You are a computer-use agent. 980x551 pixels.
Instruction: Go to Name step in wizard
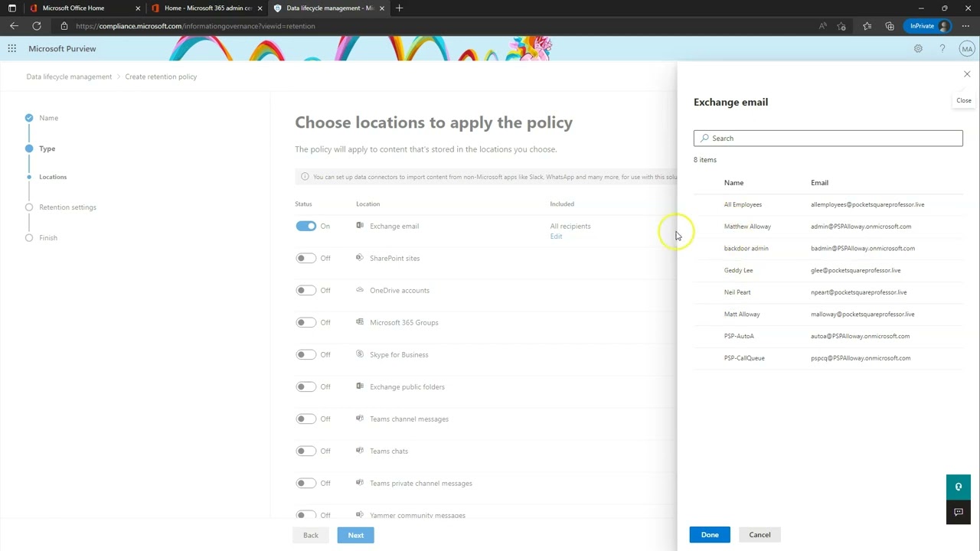pyautogui.click(x=48, y=118)
